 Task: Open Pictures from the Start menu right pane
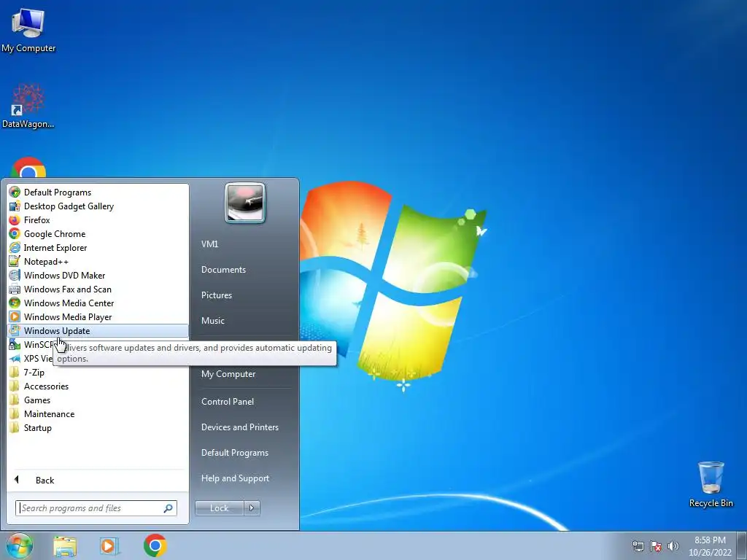point(216,295)
